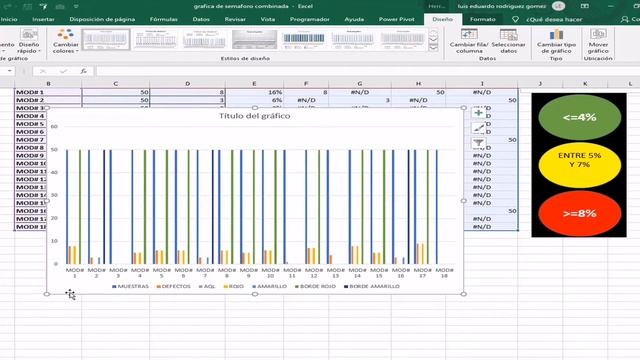Screen dimensions: 640x360
Task: Select the third chart style thumbnail
Action: (x=204, y=40)
